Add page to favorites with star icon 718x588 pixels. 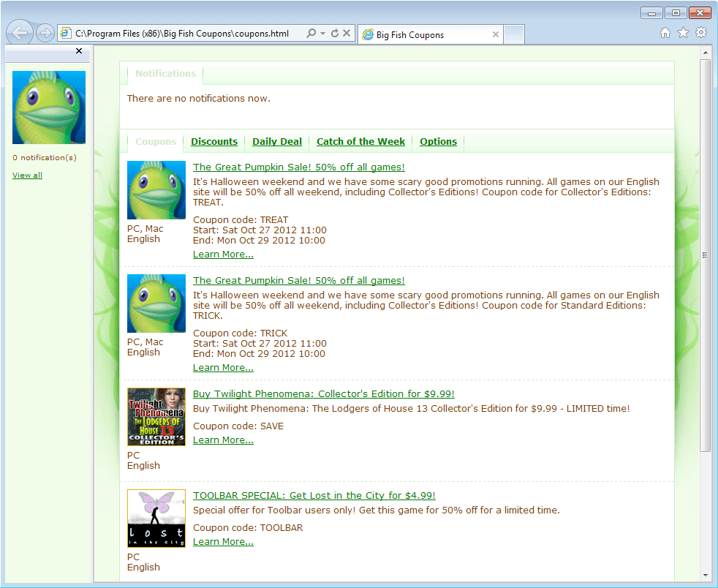click(683, 33)
